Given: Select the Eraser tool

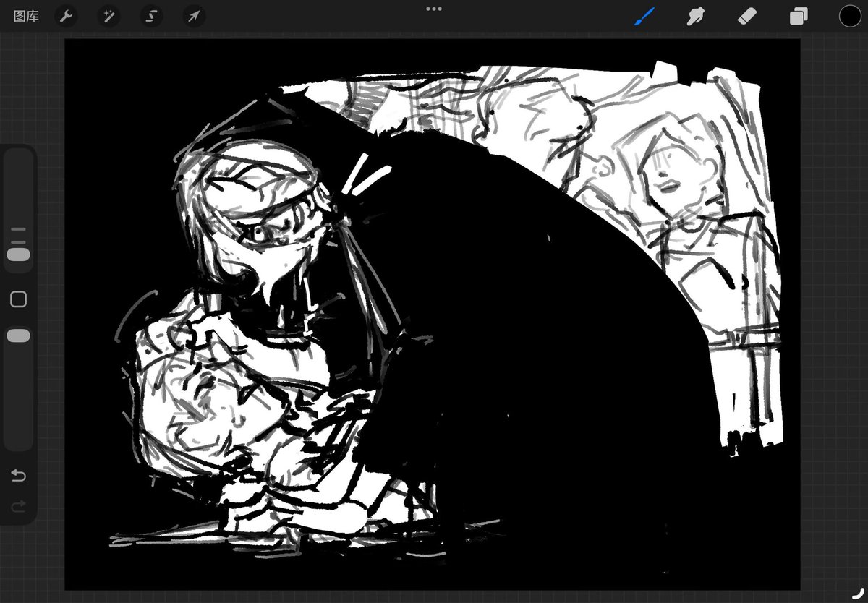Looking at the screenshot, I should [747, 16].
